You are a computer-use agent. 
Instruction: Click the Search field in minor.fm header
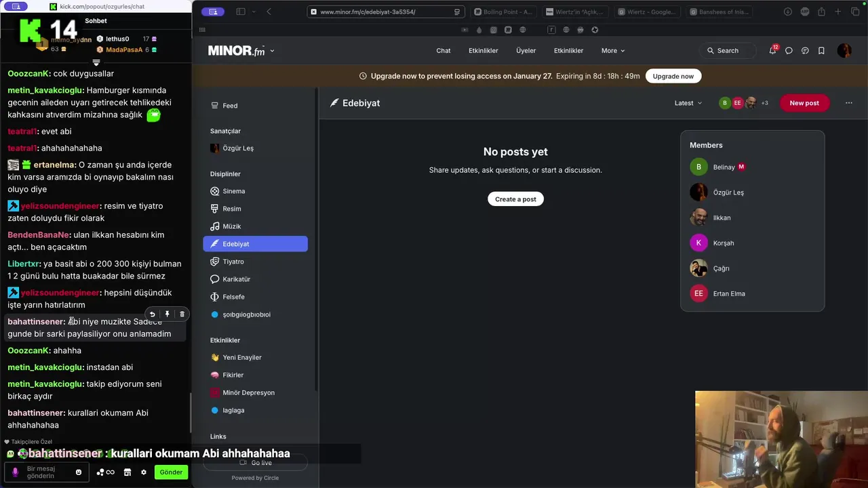point(727,51)
